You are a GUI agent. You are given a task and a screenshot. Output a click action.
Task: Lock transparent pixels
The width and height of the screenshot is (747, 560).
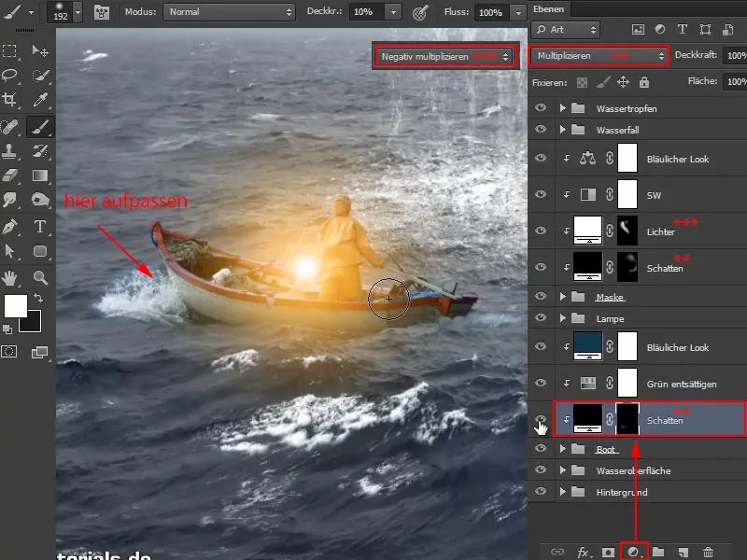coord(582,83)
